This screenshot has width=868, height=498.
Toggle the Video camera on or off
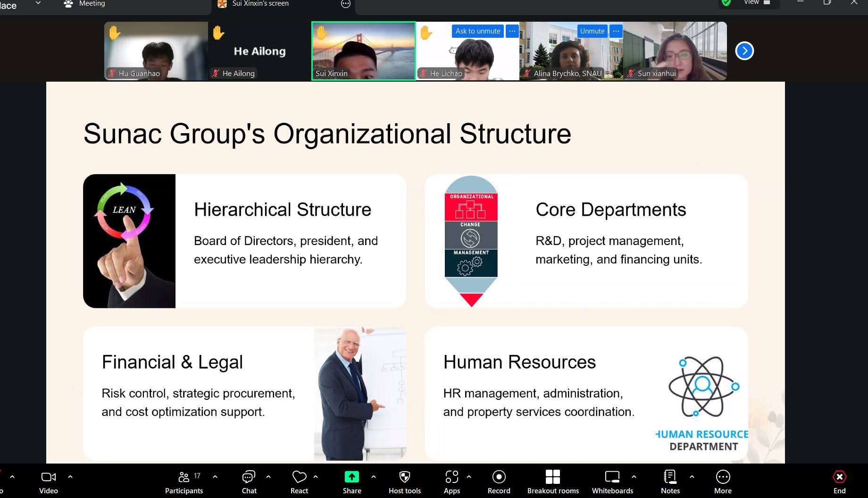click(48, 478)
